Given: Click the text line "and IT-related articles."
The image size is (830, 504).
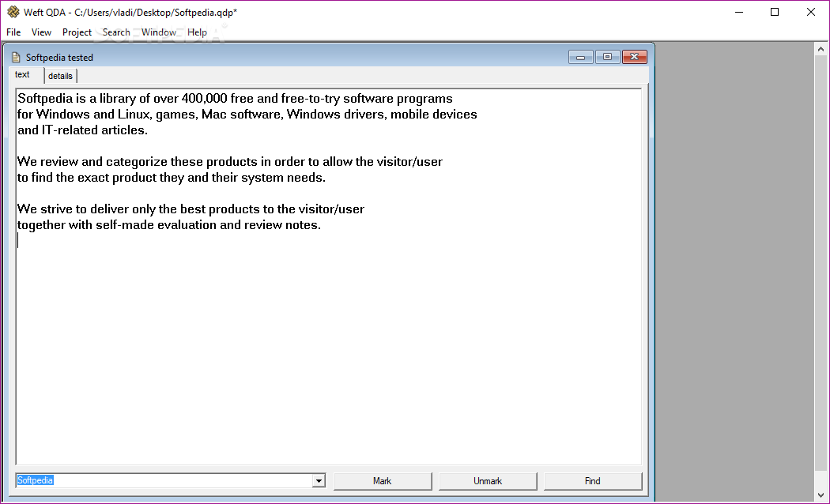Looking at the screenshot, I should click(x=82, y=130).
